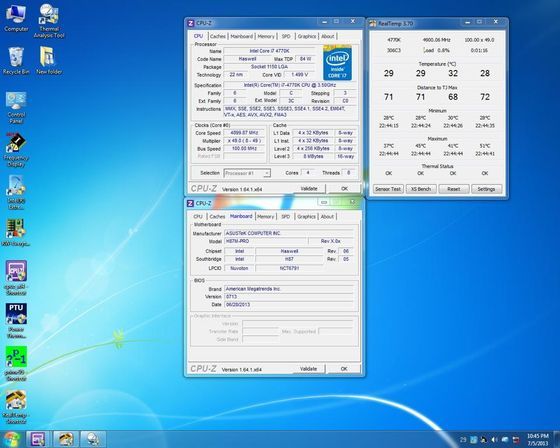
Task: Select the Recycle Bin desktop icon
Action: (x=16, y=61)
